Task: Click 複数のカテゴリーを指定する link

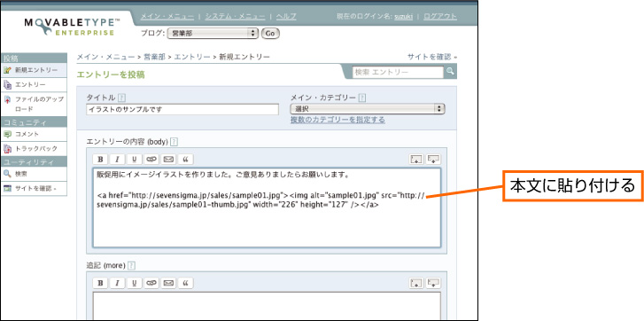Action: [x=338, y=120]
